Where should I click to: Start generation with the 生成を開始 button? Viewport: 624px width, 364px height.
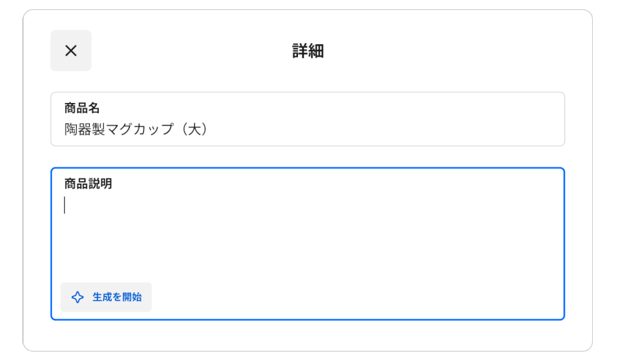pyautogui.click(x=106, y=297)
